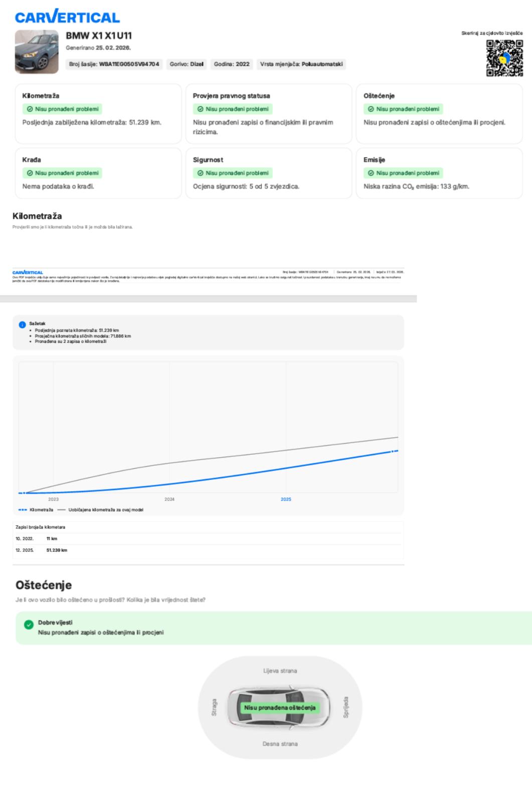Click the Provjera pravnog statusa status badge
Image resolution: width=532 pixels, height=803 pixels.
tap(233, 109)
